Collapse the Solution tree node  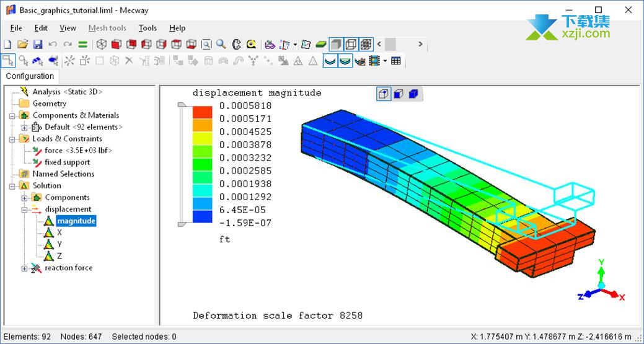[x=12, y=187]
